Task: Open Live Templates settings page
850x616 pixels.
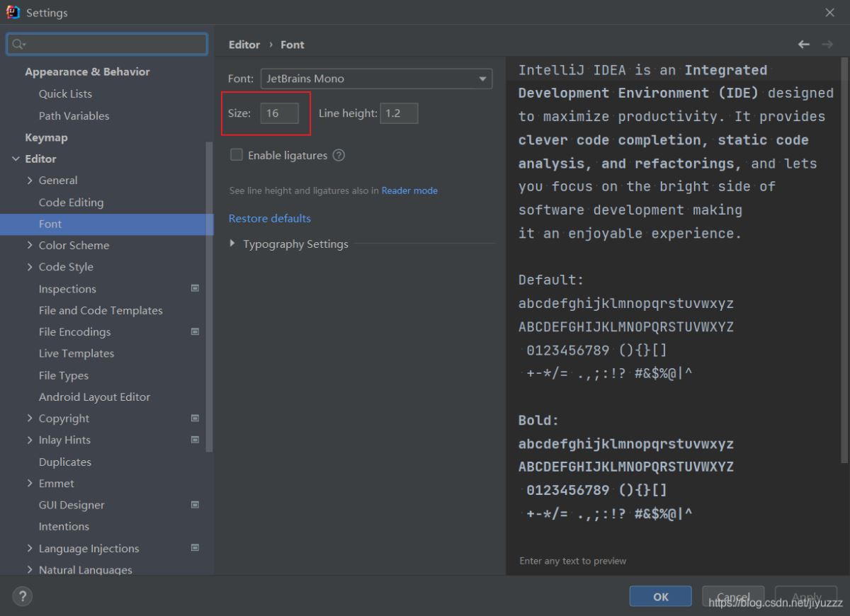Action: point(76,353)
